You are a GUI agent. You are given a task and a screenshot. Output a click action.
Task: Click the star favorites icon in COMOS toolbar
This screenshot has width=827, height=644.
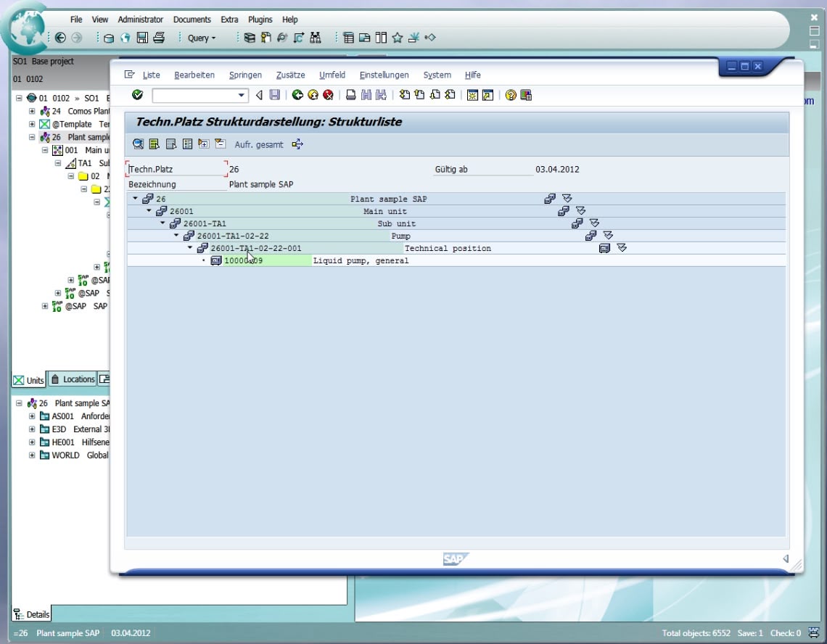[x=398, y=38]
